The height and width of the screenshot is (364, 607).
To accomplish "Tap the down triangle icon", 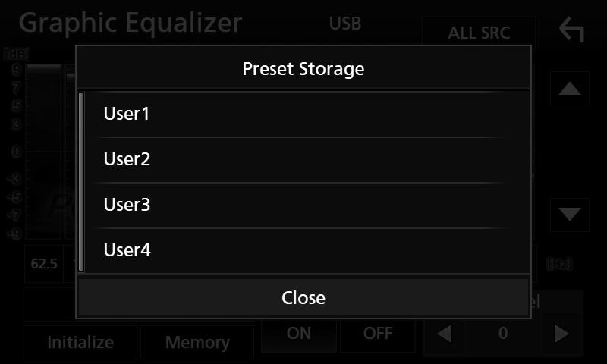I will coord(570,215).
